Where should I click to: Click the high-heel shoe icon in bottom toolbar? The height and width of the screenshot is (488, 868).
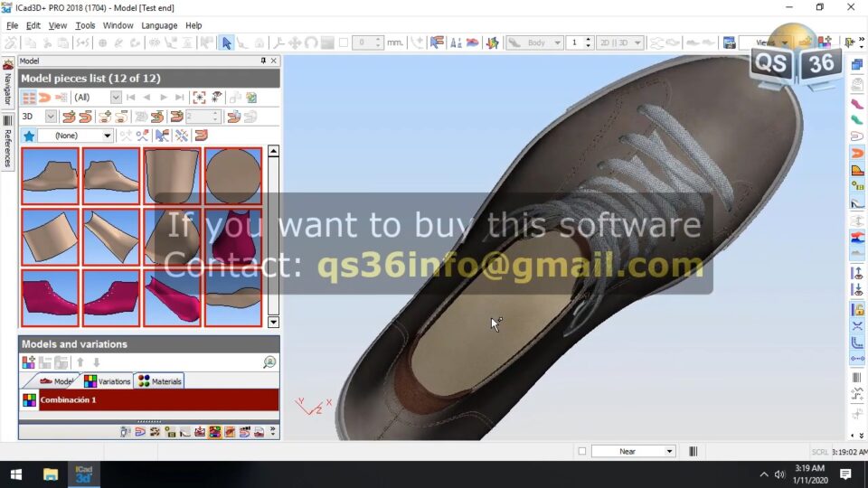tap(184, 432)
